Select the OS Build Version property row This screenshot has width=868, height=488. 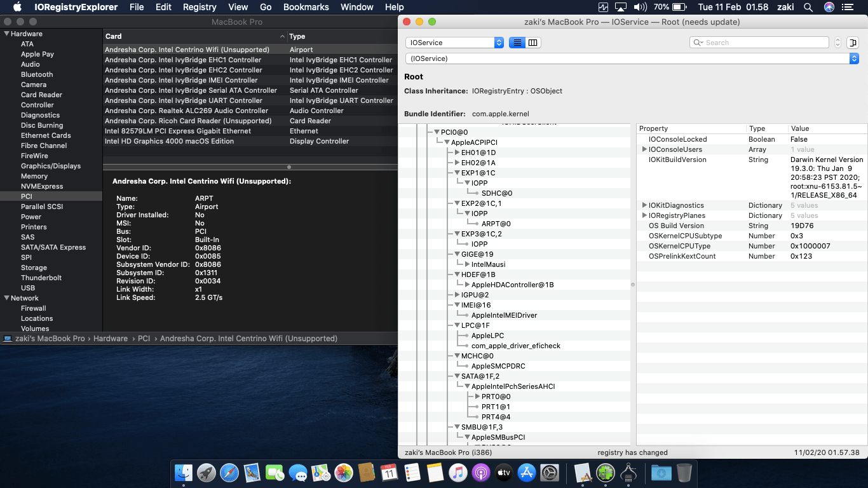[751, 226]
